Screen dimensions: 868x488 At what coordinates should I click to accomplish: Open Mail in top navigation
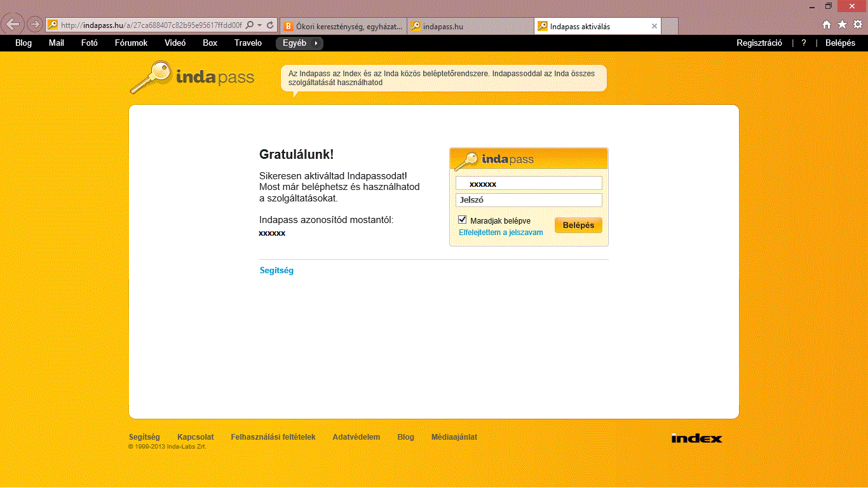coord(57,43)
